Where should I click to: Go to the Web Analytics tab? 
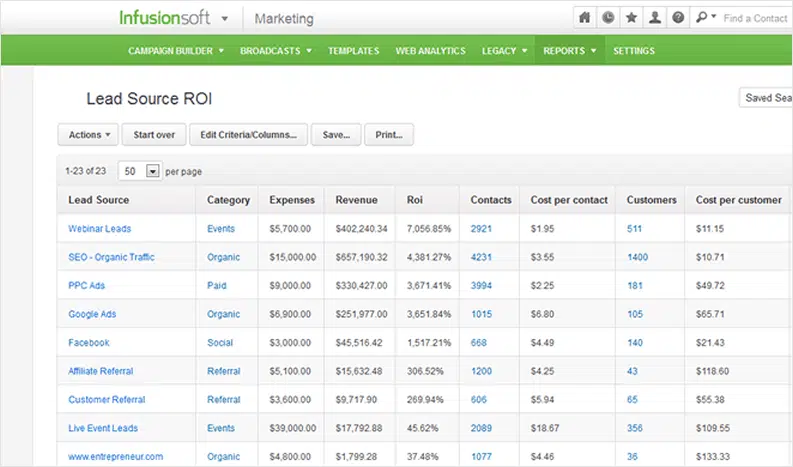[430, 50]
